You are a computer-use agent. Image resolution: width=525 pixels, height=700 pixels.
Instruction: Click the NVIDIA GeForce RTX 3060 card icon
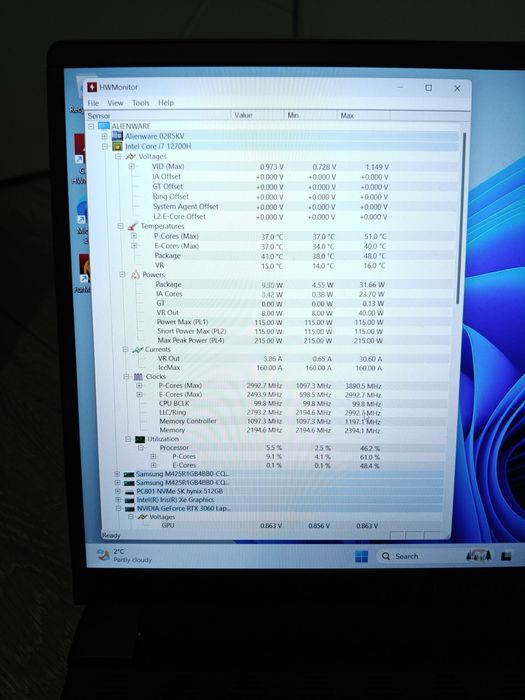pyautogui.click(x=129, y=508)
